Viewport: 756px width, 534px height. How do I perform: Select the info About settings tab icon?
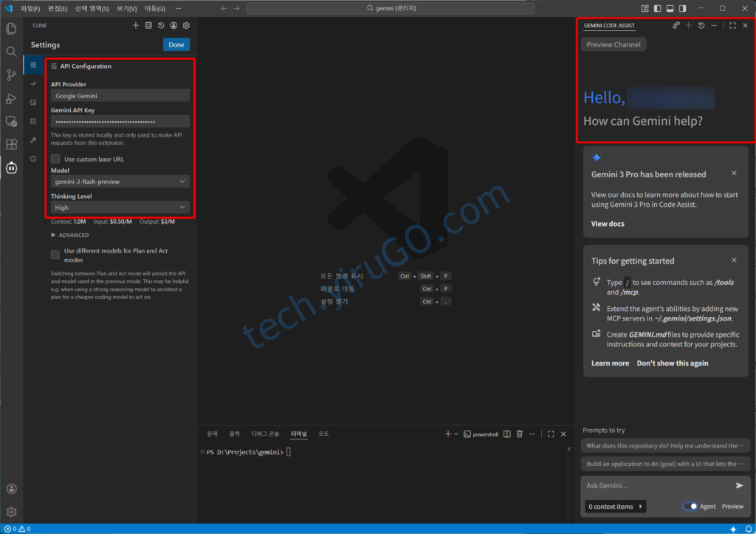33,159
